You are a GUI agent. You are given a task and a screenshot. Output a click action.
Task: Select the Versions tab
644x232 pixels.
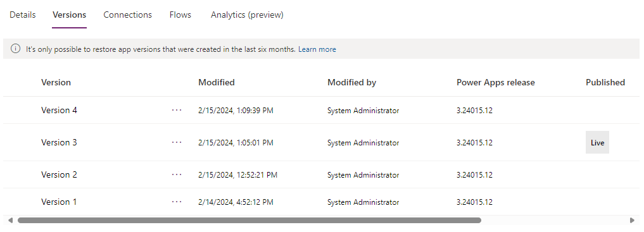pyautogui.click(x=70, y=15)
